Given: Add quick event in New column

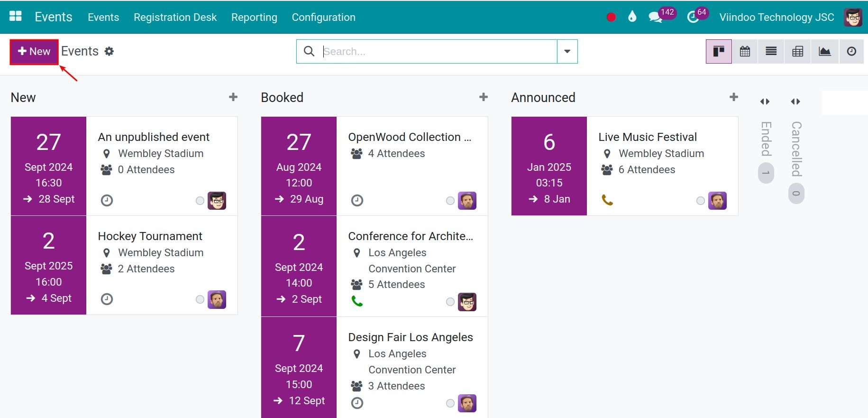Looking at the screenshot, I should coord(233,97).
